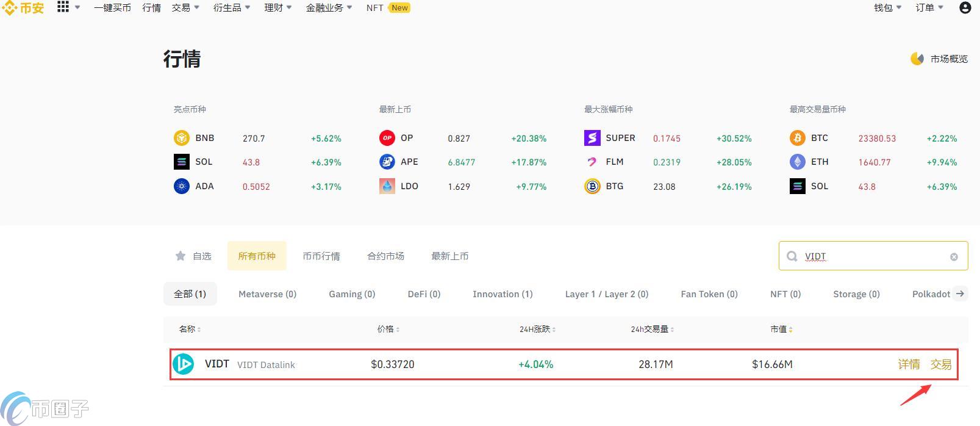Select the Layer 1 / Layer 2 (0) filter

[607, 294]
